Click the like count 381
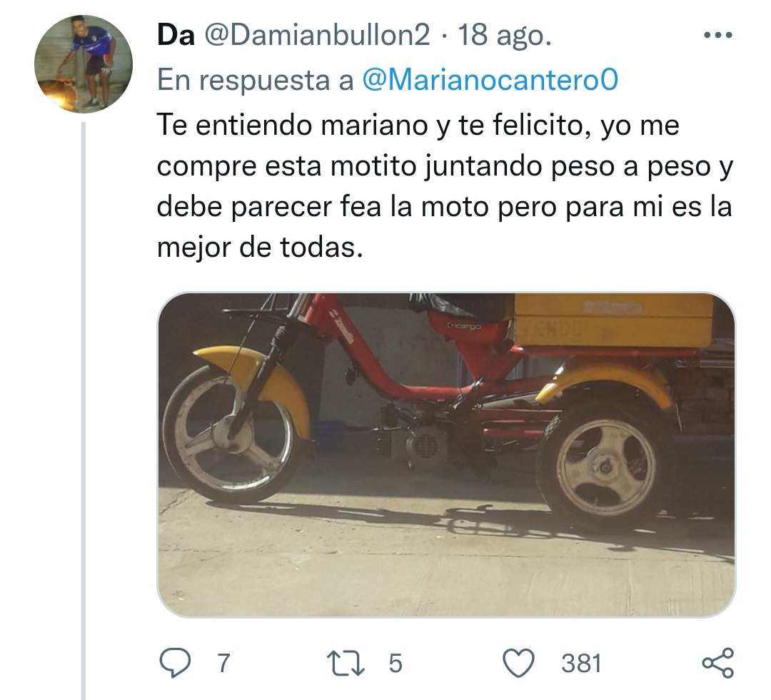Screen dimensions: 771x700 (x=582, y=663)
